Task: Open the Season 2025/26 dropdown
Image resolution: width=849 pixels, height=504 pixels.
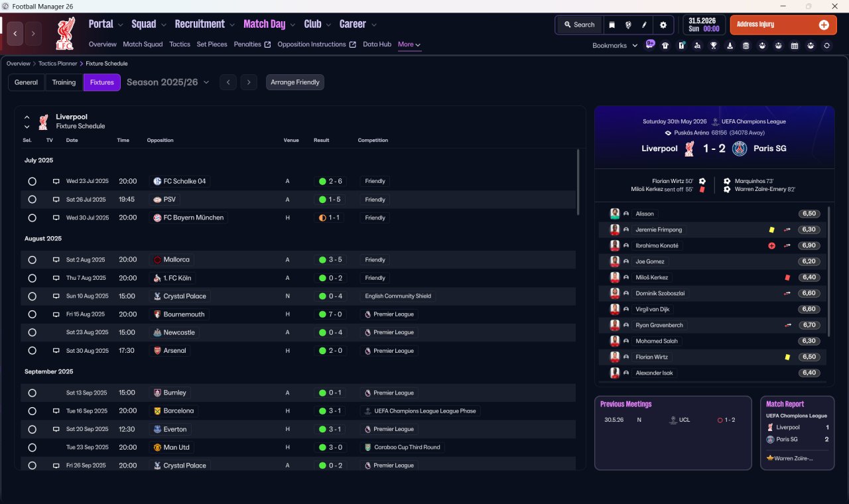Action: (168, 82)
